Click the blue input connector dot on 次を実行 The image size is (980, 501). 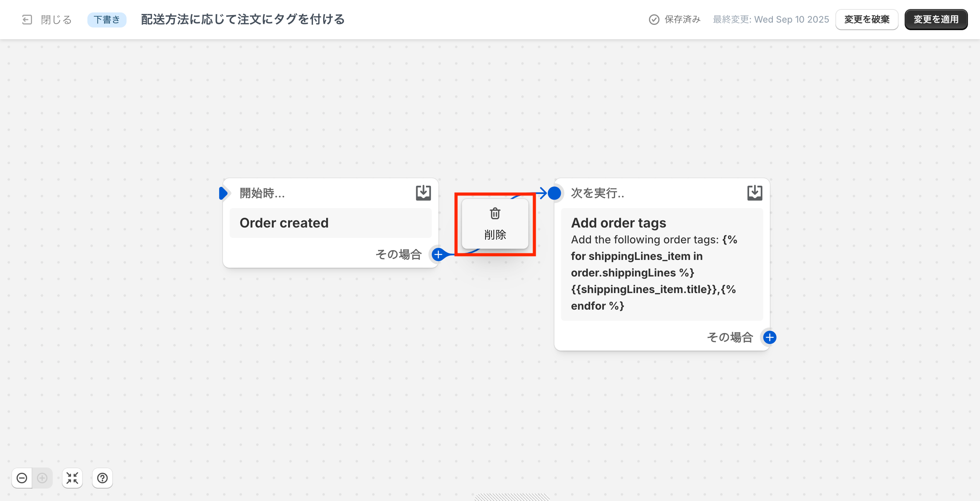click(554, 193)
